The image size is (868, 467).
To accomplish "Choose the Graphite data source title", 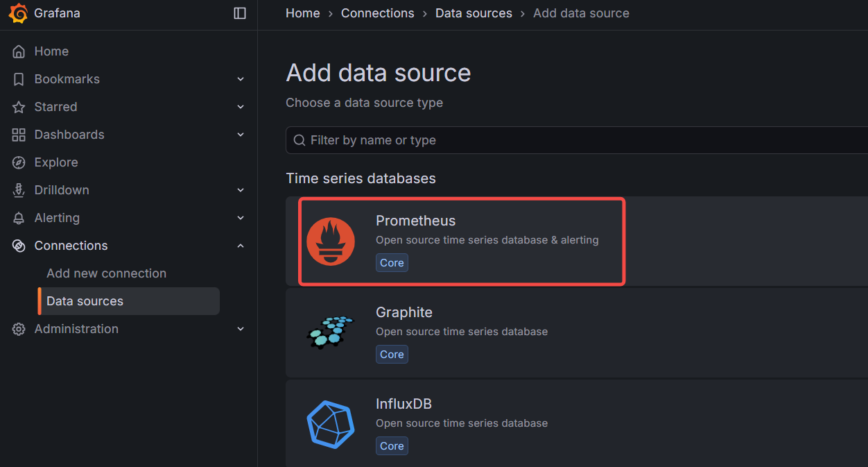I will [x=404, y=312].
